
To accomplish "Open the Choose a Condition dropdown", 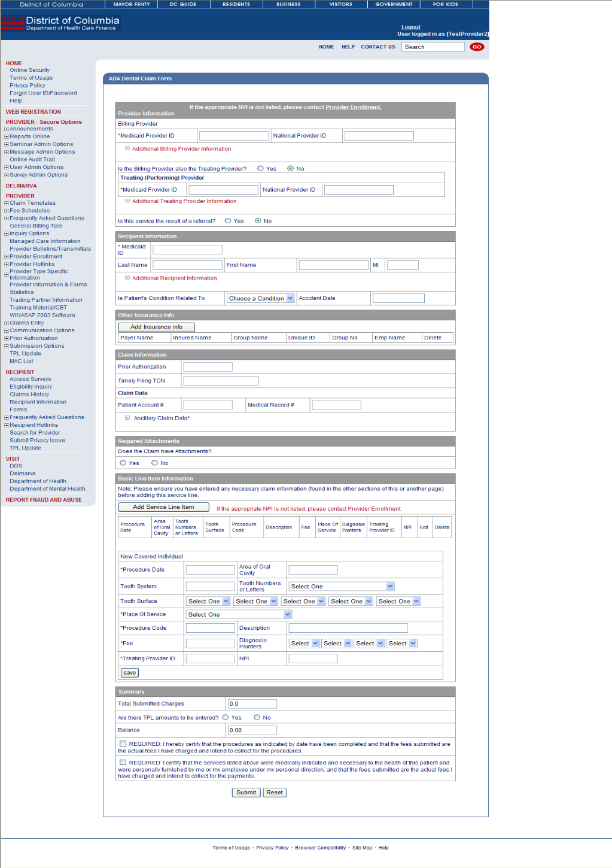I will coord(261,298).
